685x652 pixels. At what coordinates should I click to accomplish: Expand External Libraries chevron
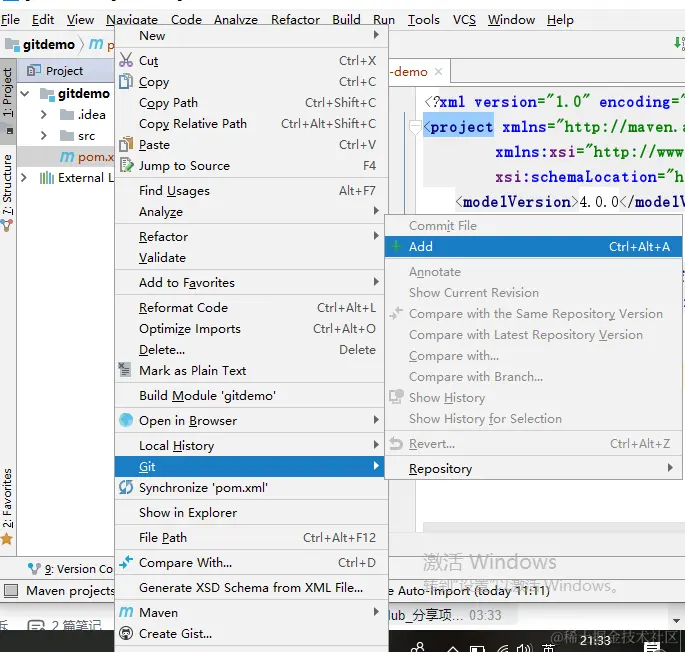24,177
